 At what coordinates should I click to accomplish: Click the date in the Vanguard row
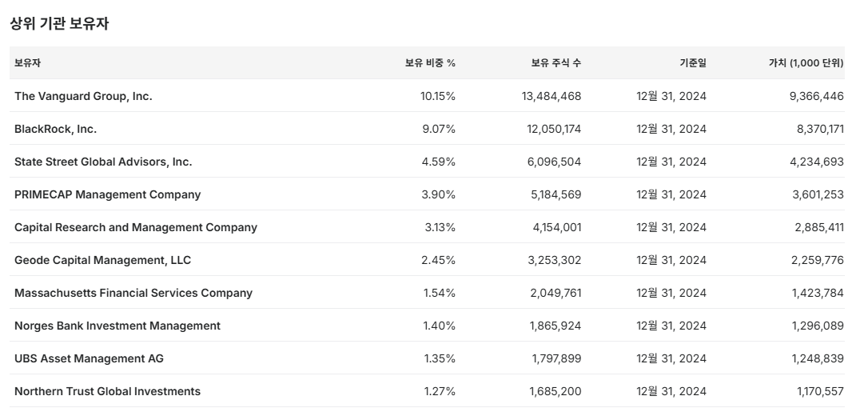click(x=671, y=96)
